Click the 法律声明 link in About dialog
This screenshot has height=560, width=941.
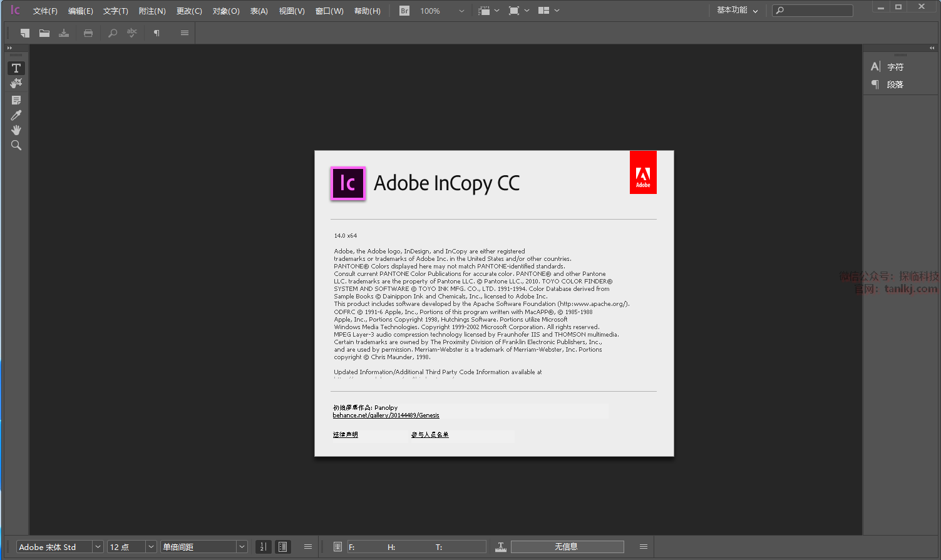pyautogui.click(x=346, y=435)
